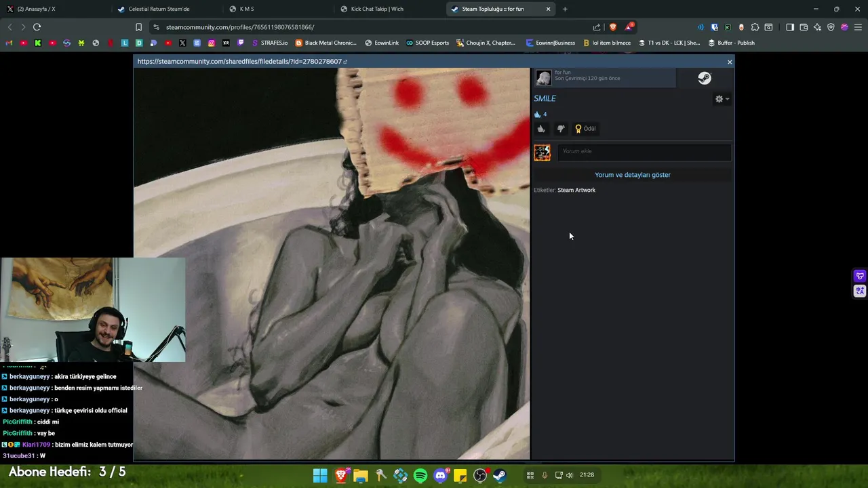Switch to the Celestial Return Steam'de tab
The height and width of the screenshot is (488, 868).
pos(166,9)
